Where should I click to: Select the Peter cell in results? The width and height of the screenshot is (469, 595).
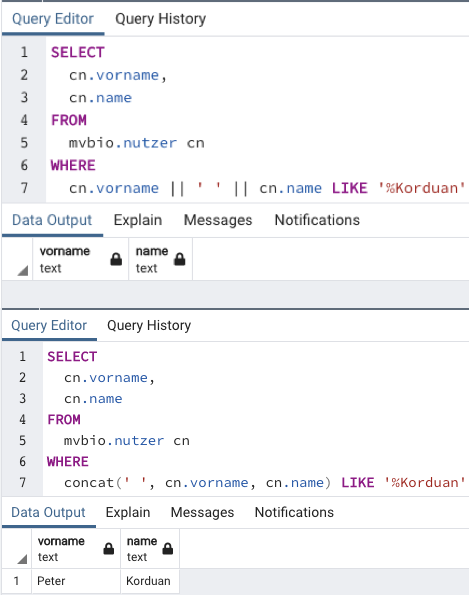(x=76, y=581)
